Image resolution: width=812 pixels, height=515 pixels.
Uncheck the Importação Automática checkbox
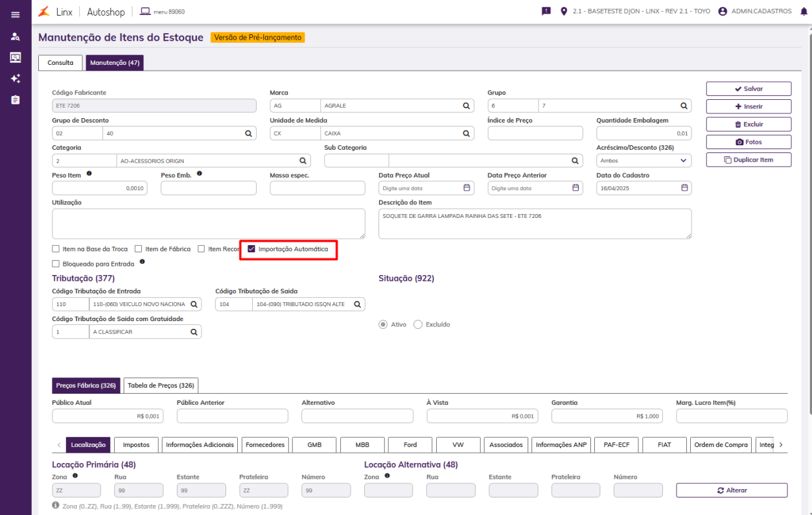[x=251, y=249]
